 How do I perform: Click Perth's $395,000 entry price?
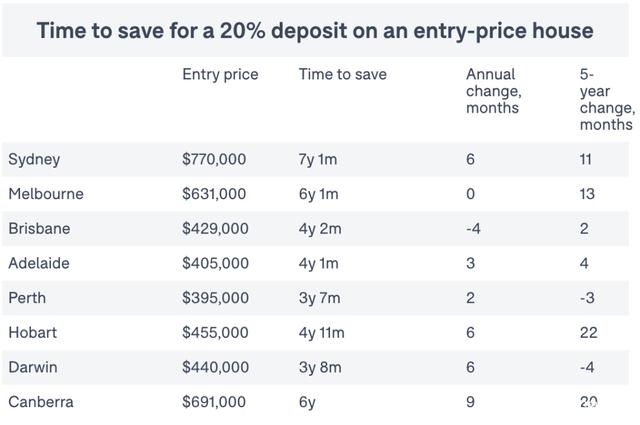pyautogui.click(x=214, y=298)
